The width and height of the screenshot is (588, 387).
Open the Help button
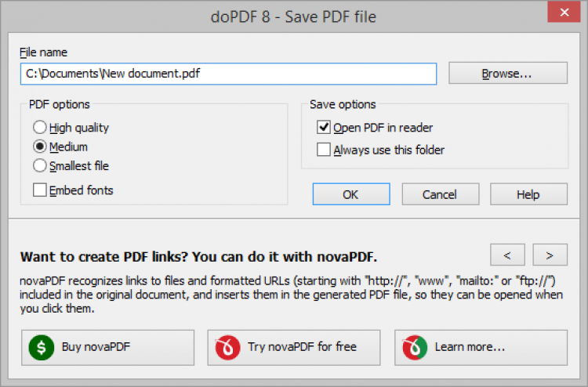[x=528, y=194]
